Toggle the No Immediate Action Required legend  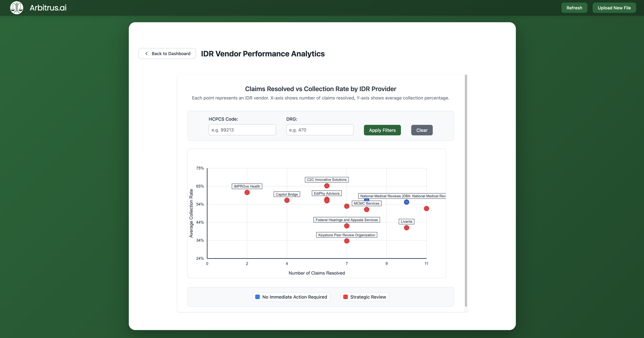click(291, 297)
